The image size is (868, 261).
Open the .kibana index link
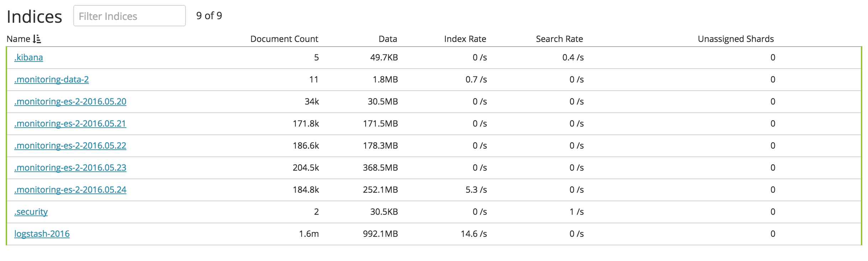point(28,58)
